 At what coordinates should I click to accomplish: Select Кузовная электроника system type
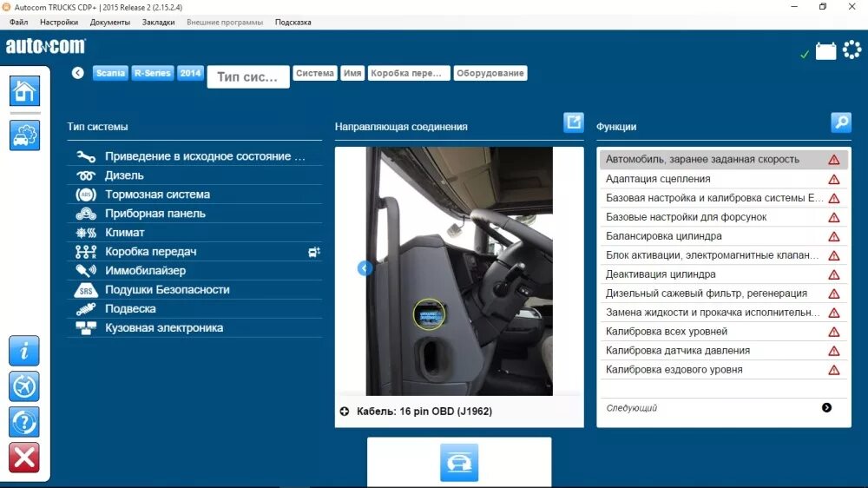(194, 328)
